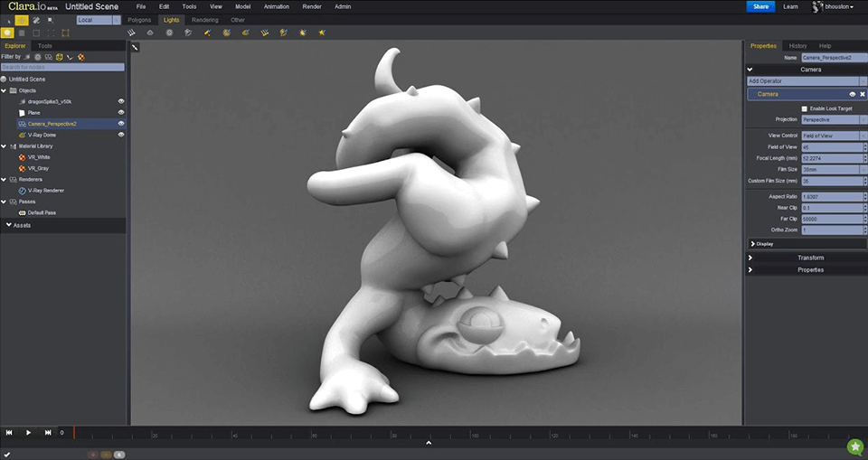Viewport: 868px width, 460px height.
Task: Select the highlighted yellow object mode icon
Action: click(7, 33)
